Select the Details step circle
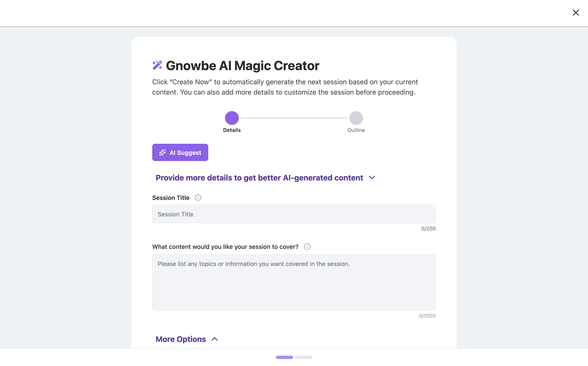The image size is (588, 366). coord(232,118)
